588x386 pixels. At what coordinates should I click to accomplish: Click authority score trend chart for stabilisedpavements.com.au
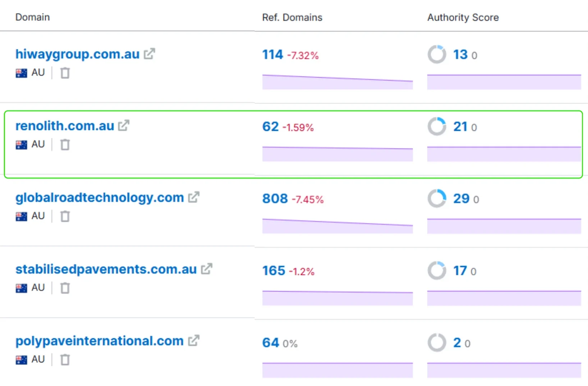pyautogui.click(x=504, y=298)
